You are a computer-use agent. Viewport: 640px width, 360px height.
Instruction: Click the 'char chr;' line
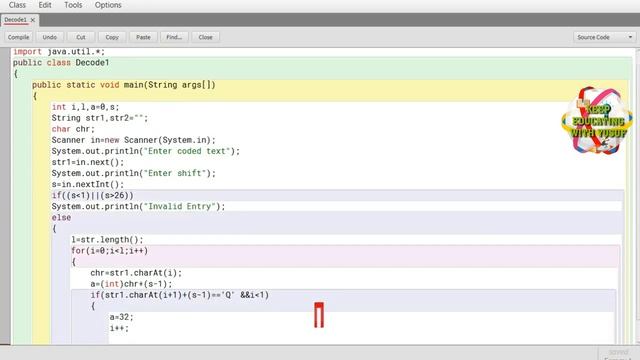(x=73, y=129)
